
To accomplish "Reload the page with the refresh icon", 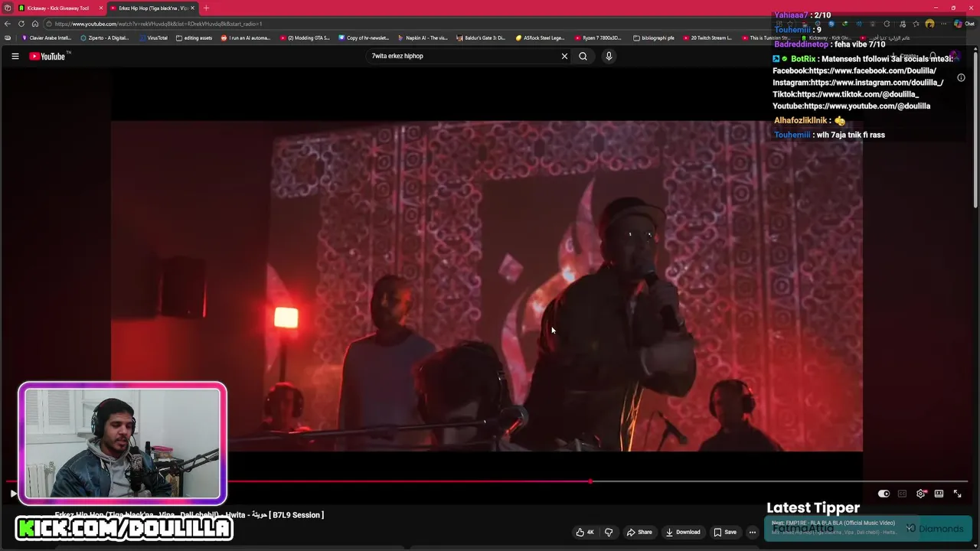I will pyautogui.click(x=21, y=24).
